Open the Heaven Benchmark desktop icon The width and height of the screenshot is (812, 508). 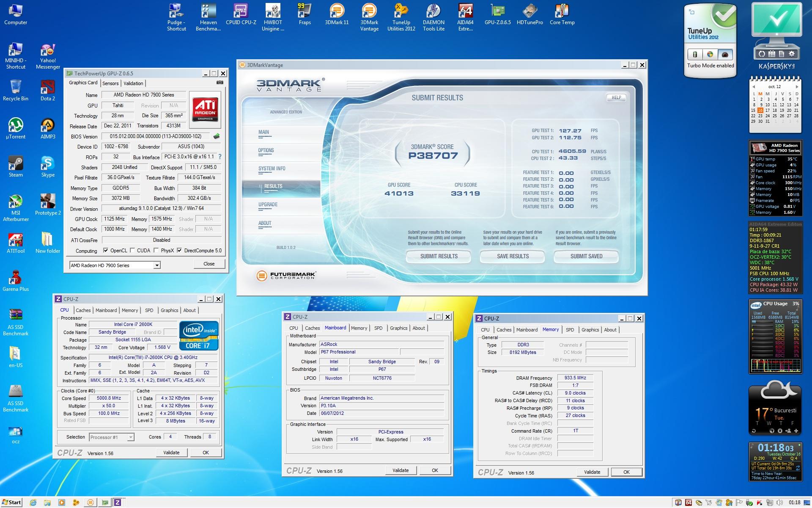point(208,17)
